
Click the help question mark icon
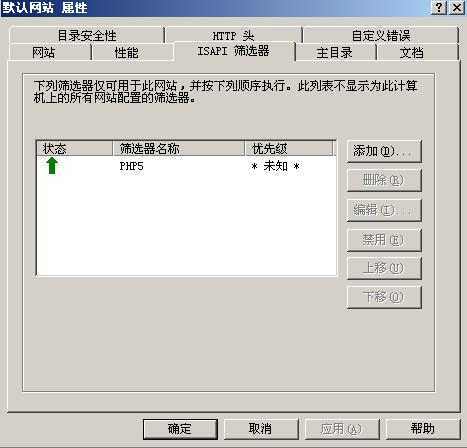coord(439,8)
